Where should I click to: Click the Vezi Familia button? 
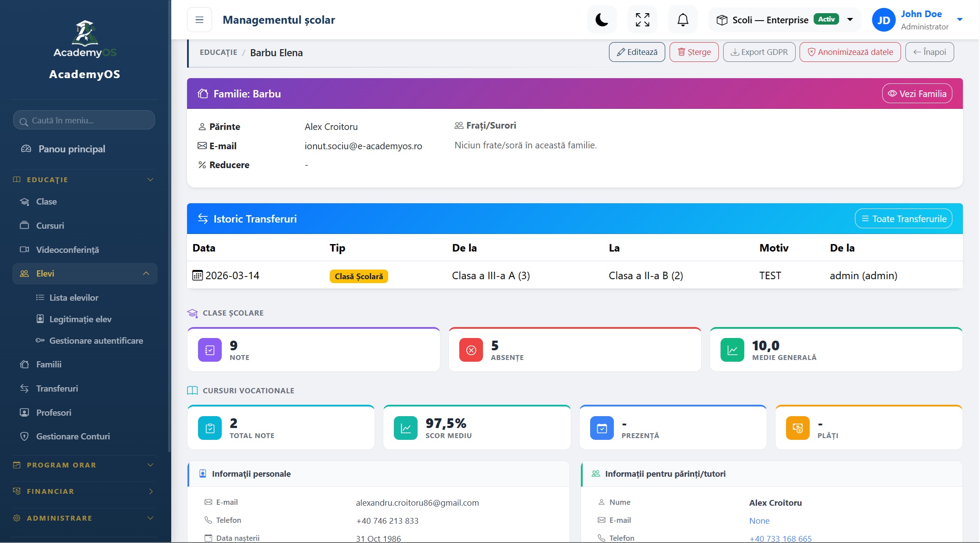click(917, 93)
